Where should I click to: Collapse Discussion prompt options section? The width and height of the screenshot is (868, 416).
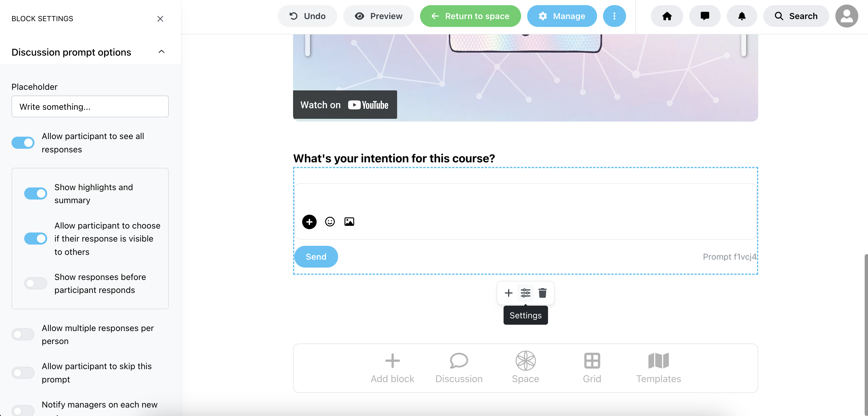point(162,52)
